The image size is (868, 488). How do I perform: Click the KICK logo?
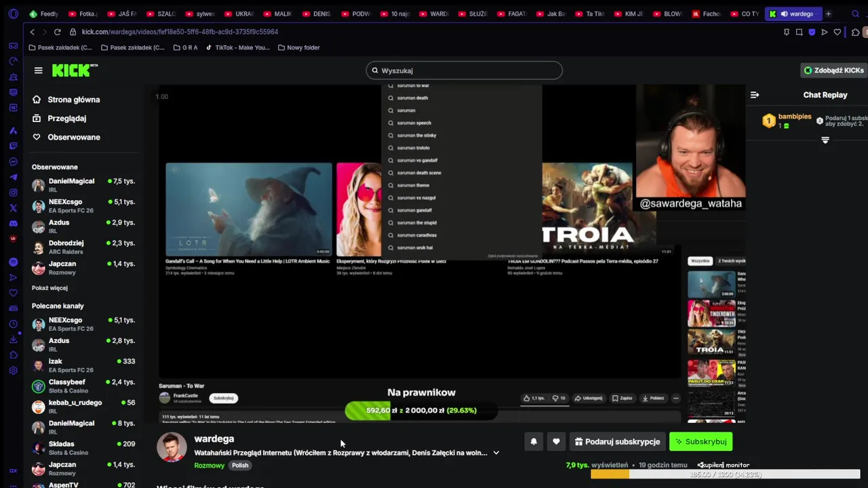(75, 70)
